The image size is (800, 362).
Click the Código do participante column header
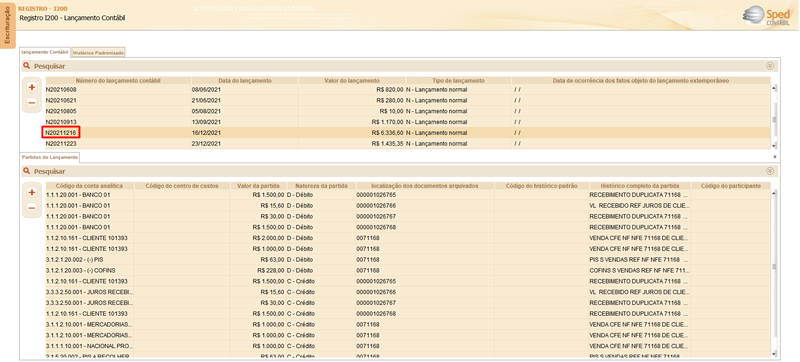pyautogui.click(x=731, y=186)
